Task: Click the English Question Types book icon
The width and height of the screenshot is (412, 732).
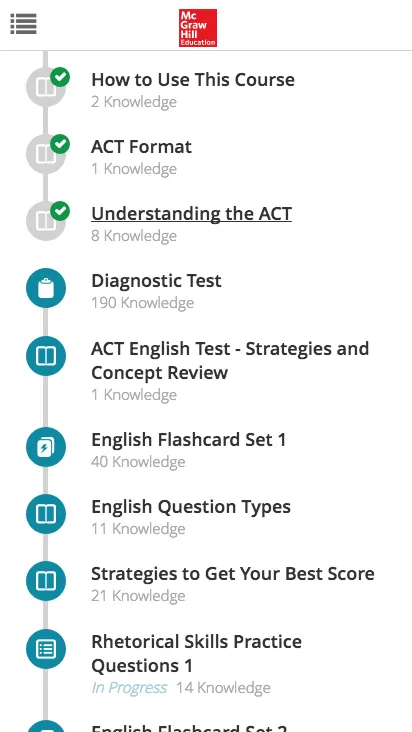Action: (x=46, y=514)
